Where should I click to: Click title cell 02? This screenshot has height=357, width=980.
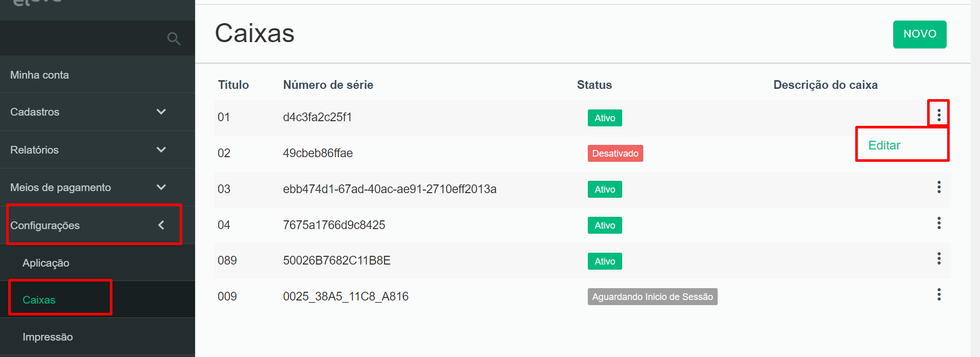point(224,153)
